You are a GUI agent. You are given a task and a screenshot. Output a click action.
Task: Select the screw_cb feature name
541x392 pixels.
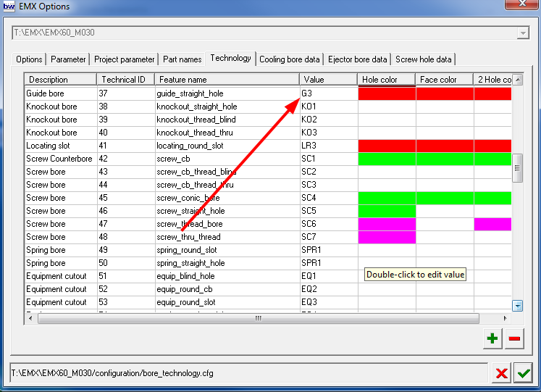pyautogui.click(x=173, y=159)
